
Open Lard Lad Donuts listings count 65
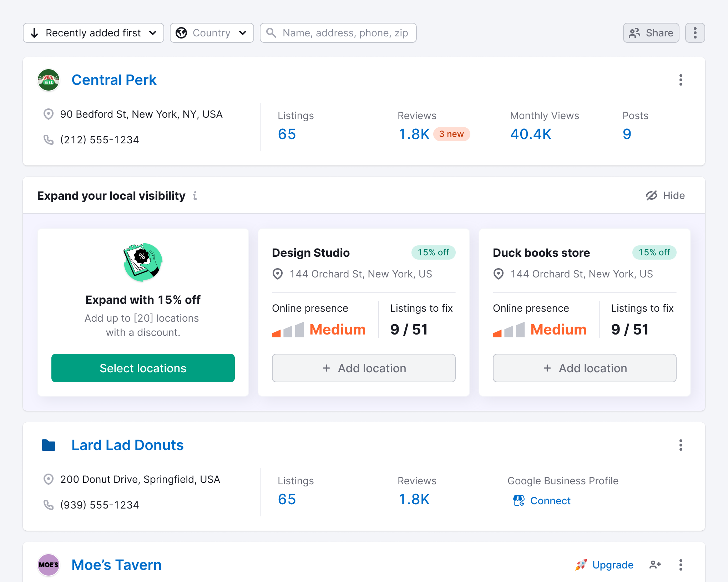(x=287, y=499)
